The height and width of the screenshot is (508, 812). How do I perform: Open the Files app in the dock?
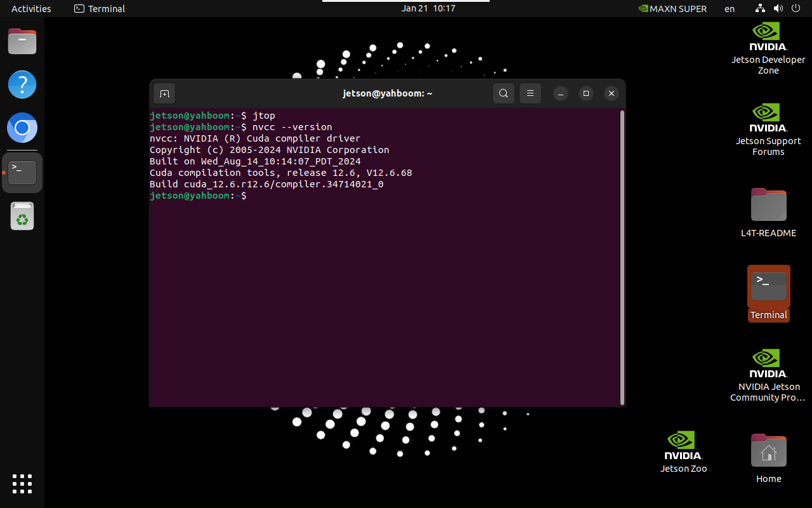(x=22, y=42)
